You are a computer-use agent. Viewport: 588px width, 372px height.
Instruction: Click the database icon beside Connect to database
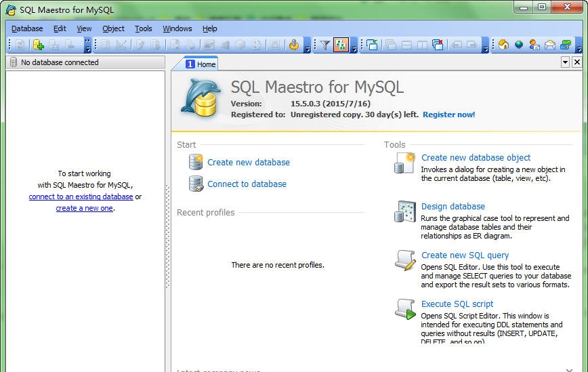click(196, 184)
